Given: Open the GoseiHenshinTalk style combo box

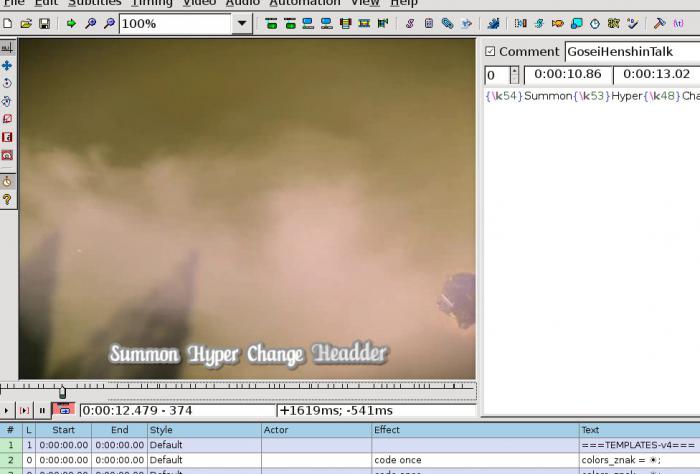Looking at the screenshot, I should pyautogui.click(x=632, y=51).
